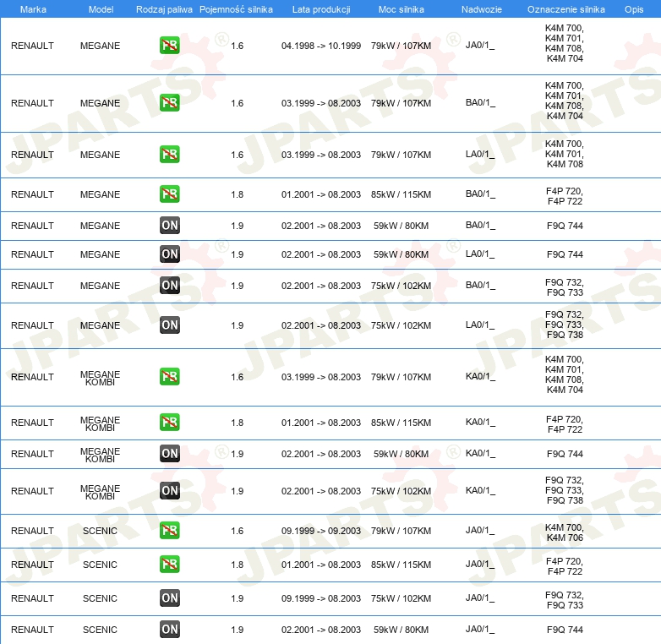Click the 59kW / 80KM power in the Scenic row
Image resolution: width=661 pixels, height=644 pixels.
click(401, 630)
